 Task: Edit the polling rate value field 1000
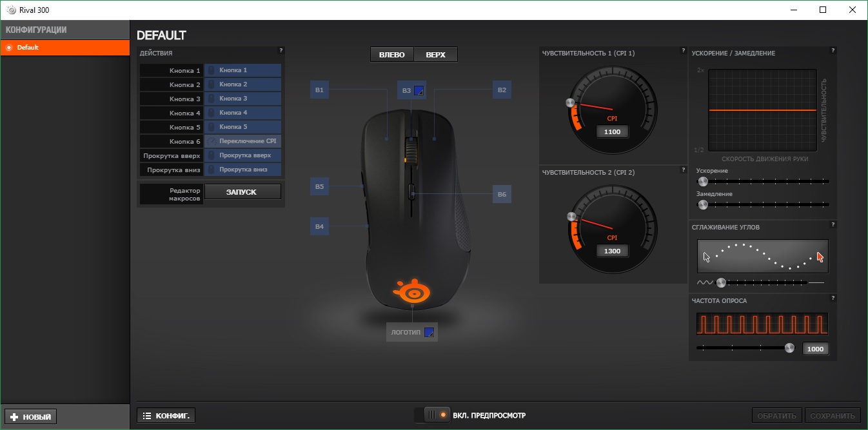point(816,349)
